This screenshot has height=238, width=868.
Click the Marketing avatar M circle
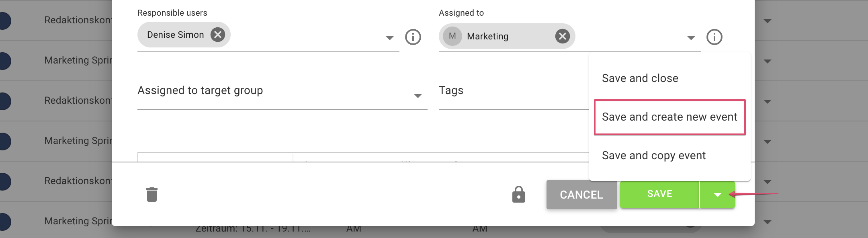click(452, 36)
